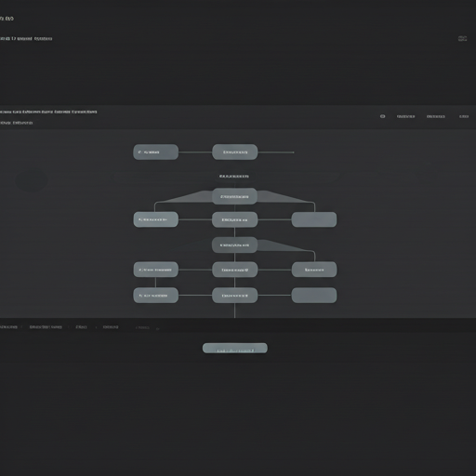Click the icon at the window's top-right corner
Viewport: 476px width, 476px height.
(x=462, y=39)
